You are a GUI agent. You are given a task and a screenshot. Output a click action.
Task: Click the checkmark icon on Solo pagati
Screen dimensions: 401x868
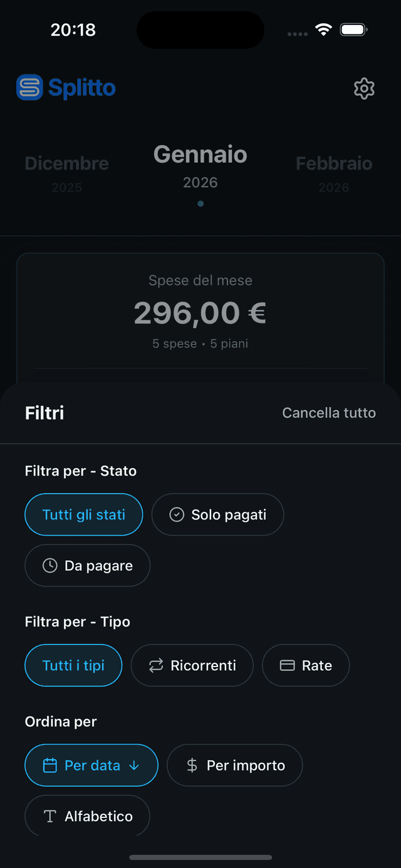175,514
